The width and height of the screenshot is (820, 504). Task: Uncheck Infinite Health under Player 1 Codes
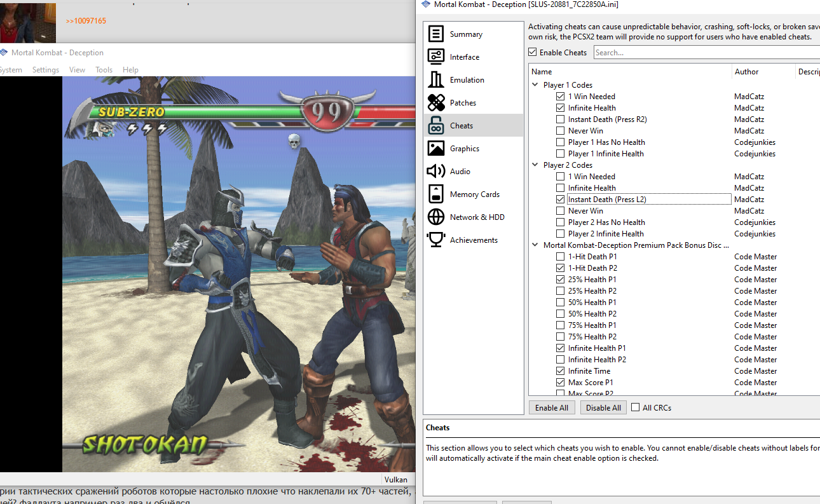[x=560, y=108]
